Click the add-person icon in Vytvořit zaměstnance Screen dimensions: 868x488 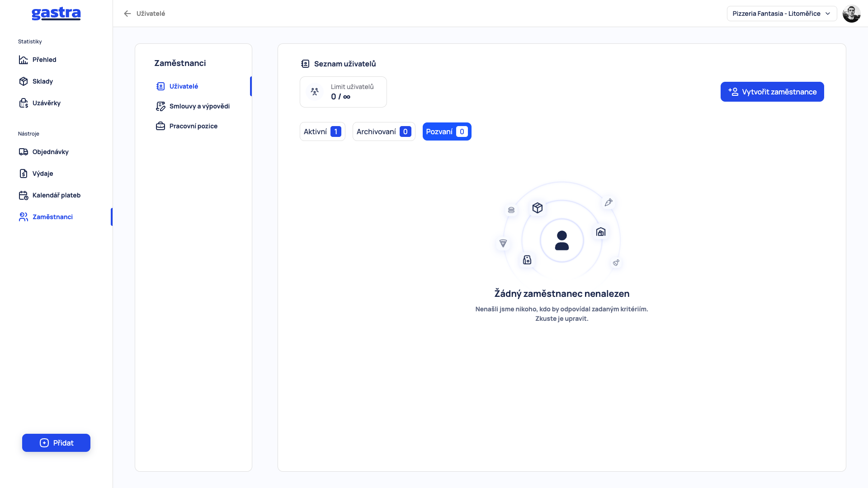pos(733,92)
